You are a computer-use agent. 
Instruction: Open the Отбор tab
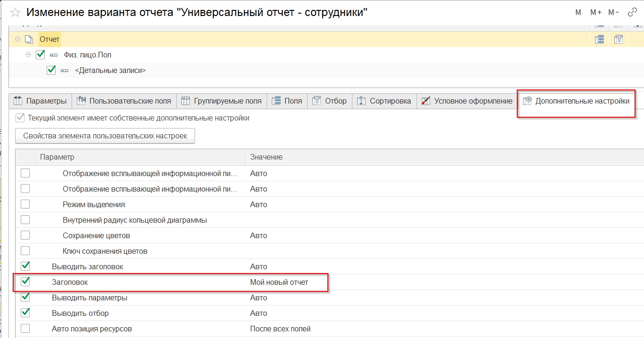pos(330,101)
